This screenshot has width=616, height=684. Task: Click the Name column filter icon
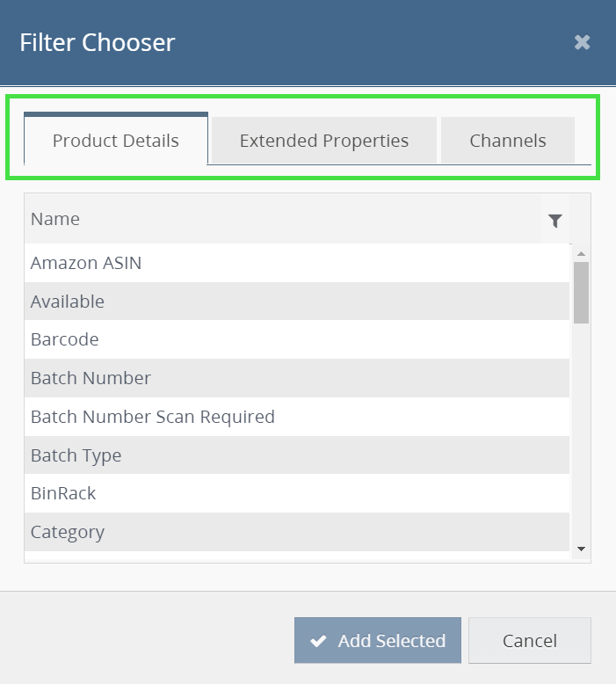point(554,221)
